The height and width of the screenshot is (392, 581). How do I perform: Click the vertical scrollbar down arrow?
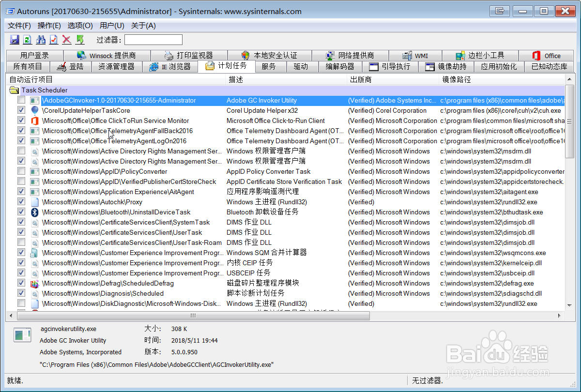coord(569,306)
